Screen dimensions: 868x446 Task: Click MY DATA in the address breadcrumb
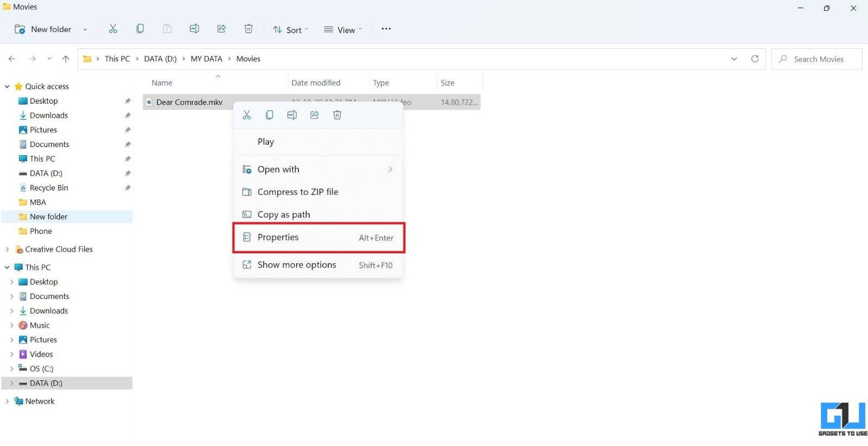click(x=206, y=59)
